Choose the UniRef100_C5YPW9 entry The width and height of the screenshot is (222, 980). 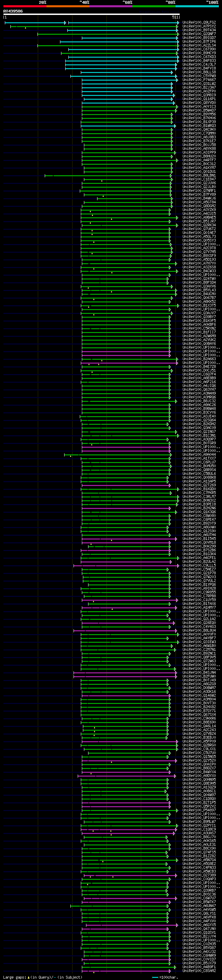click(x=199, y=76)
